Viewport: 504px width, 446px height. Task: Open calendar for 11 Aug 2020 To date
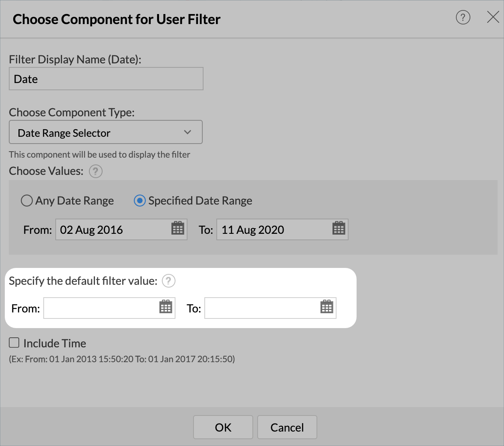pos(339,228)
